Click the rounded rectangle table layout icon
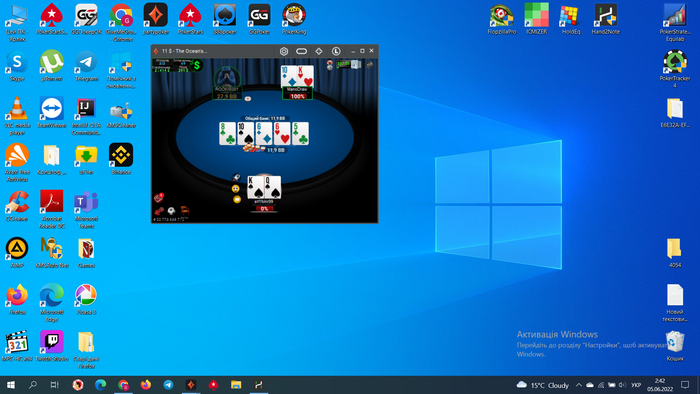This screenshot has height=394, width=700. click(301, 51)
